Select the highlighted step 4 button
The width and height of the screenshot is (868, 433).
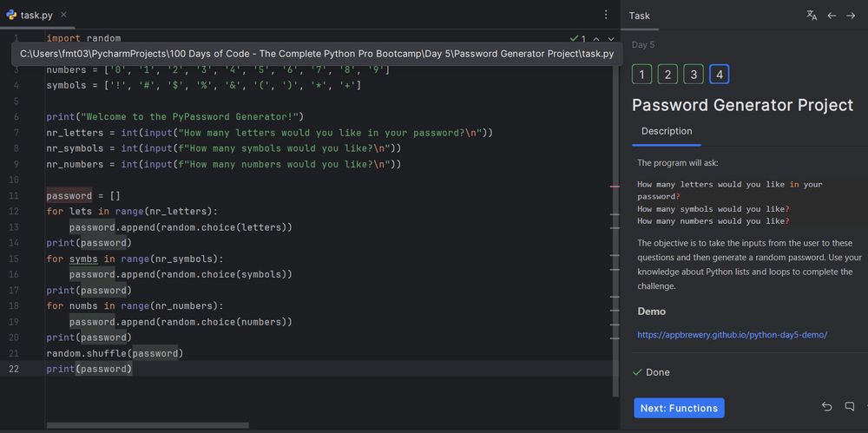pos(719,75)
